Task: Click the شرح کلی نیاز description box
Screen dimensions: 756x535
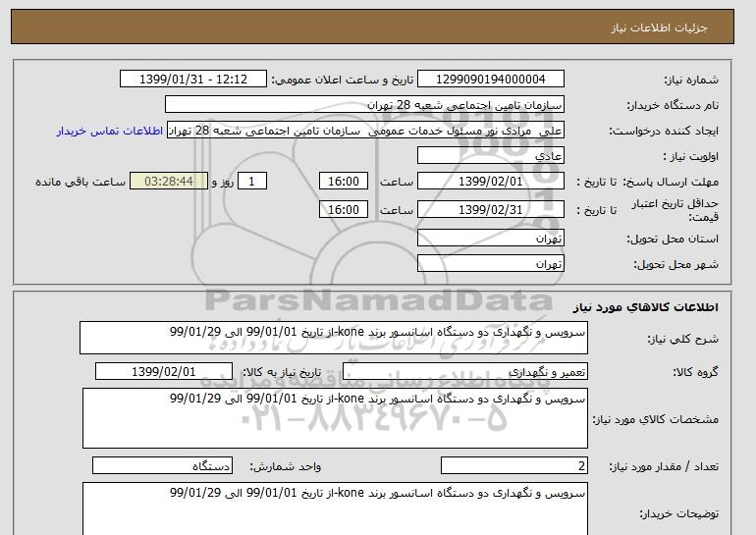Action: click(x=334, y=338)
